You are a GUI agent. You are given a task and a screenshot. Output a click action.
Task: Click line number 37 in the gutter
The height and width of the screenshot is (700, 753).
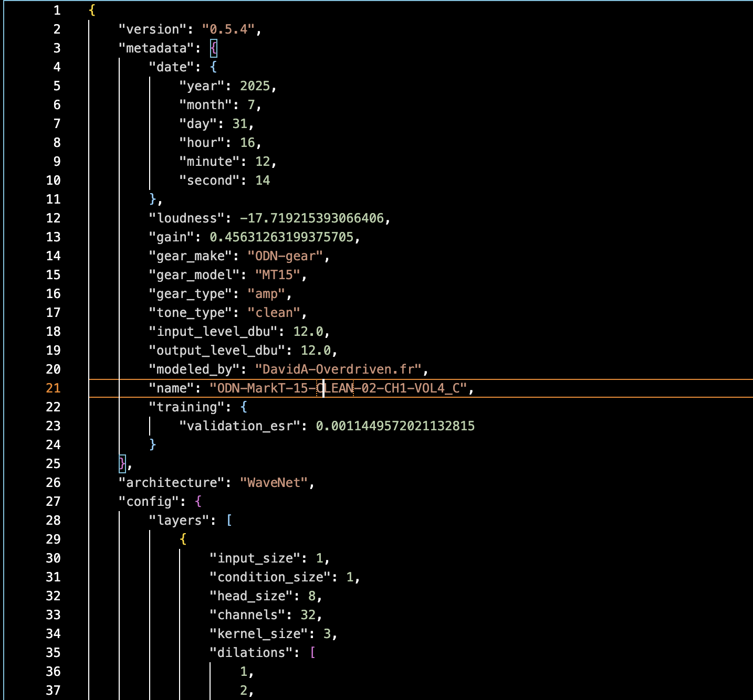(x=53, y=691)
